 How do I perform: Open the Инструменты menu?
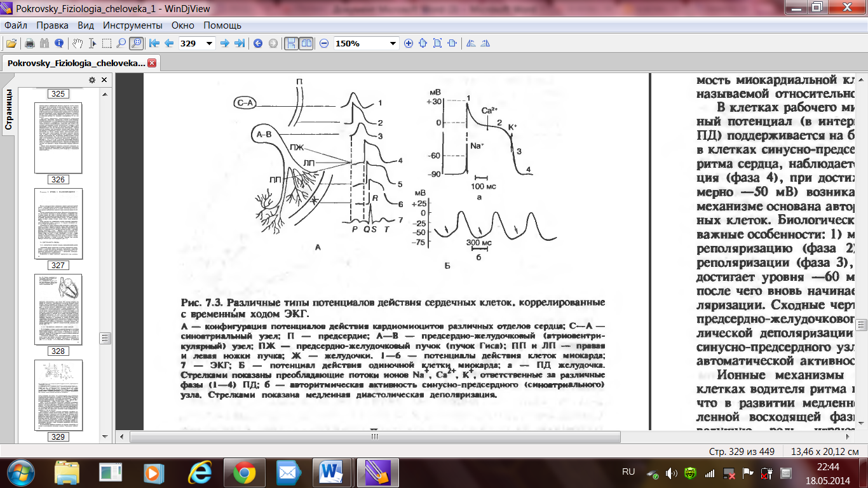[133, 25]
